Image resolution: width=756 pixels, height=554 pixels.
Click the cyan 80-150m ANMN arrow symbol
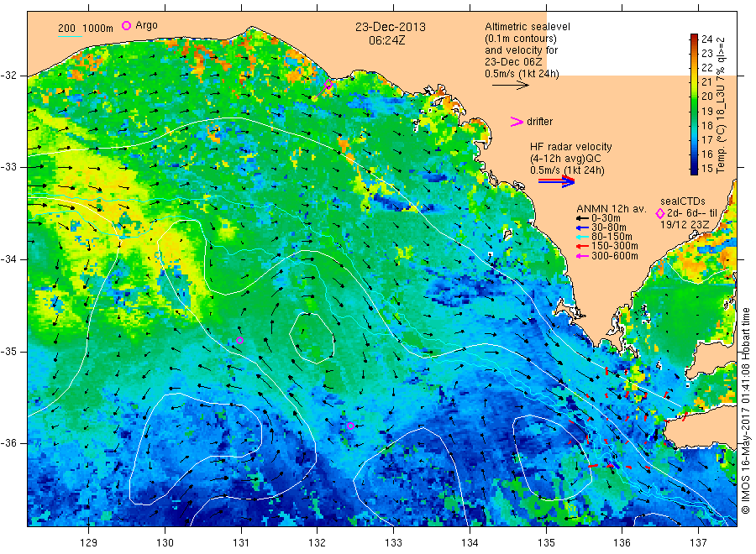(582, 237)
